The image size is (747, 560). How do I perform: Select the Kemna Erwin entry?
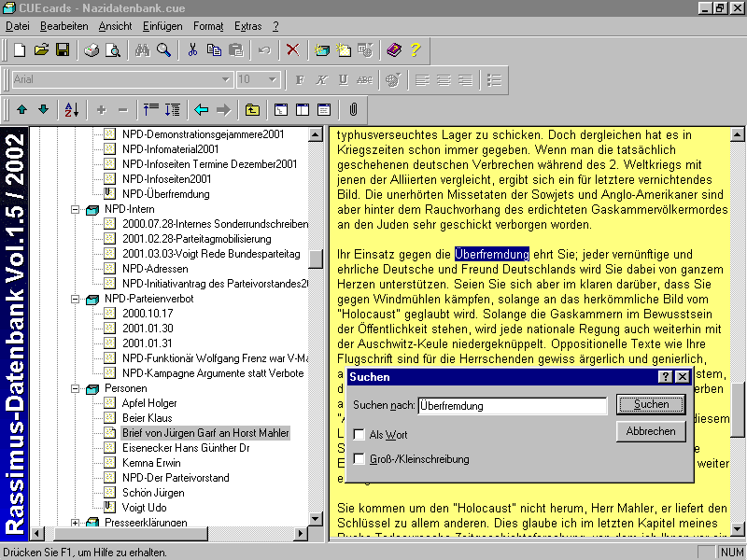151,463
